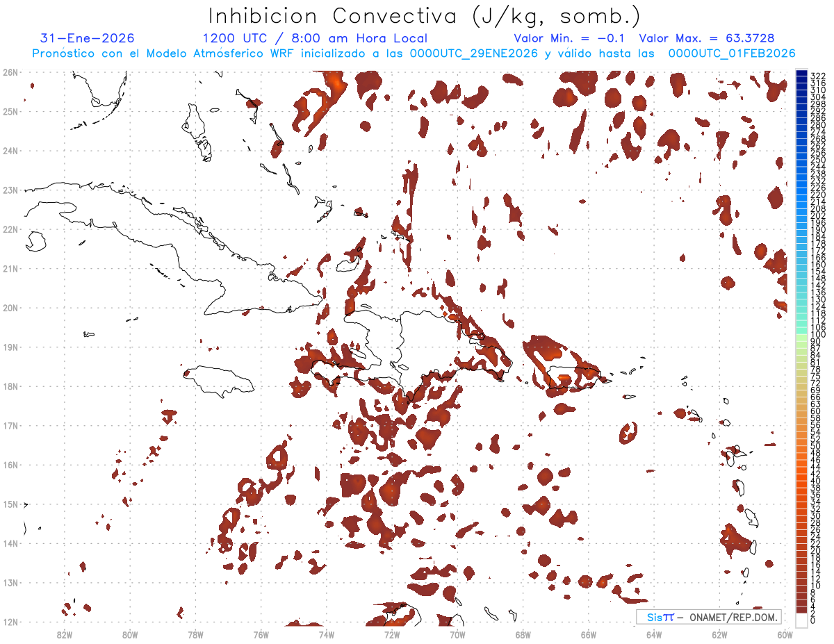Viewport: 834px width, 644px height.
Task: Click the 72W longitude label
Action: (x=392, y=634)
